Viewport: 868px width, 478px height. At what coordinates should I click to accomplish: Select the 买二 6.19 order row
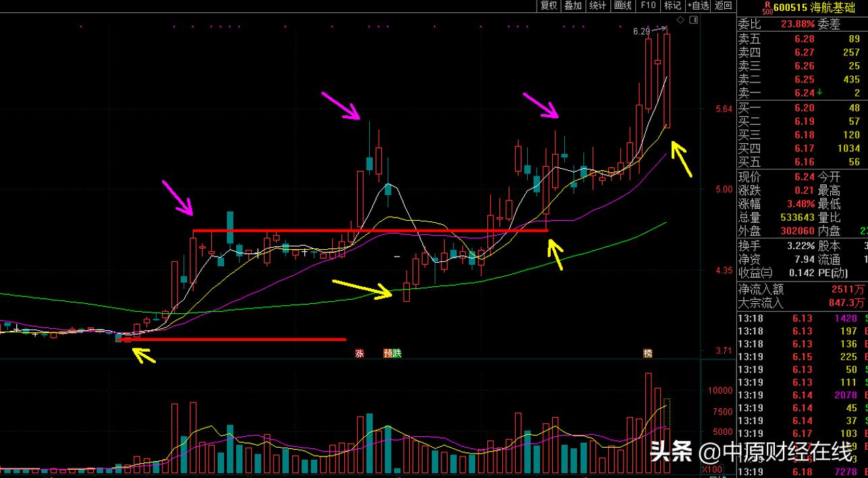point(802,121)
